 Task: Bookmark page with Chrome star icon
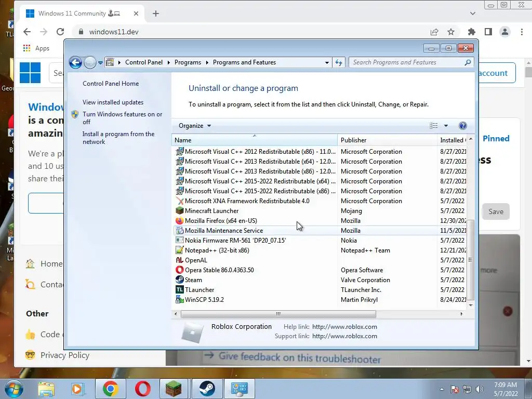[450, 32]
